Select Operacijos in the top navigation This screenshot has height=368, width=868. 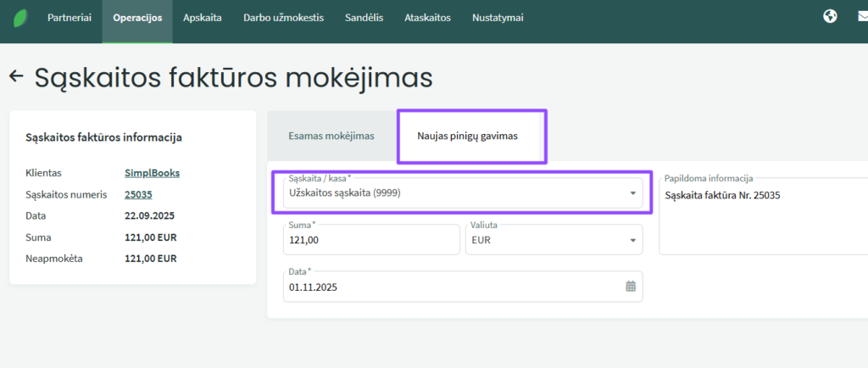pyautogui.click(x=137, y=18)
